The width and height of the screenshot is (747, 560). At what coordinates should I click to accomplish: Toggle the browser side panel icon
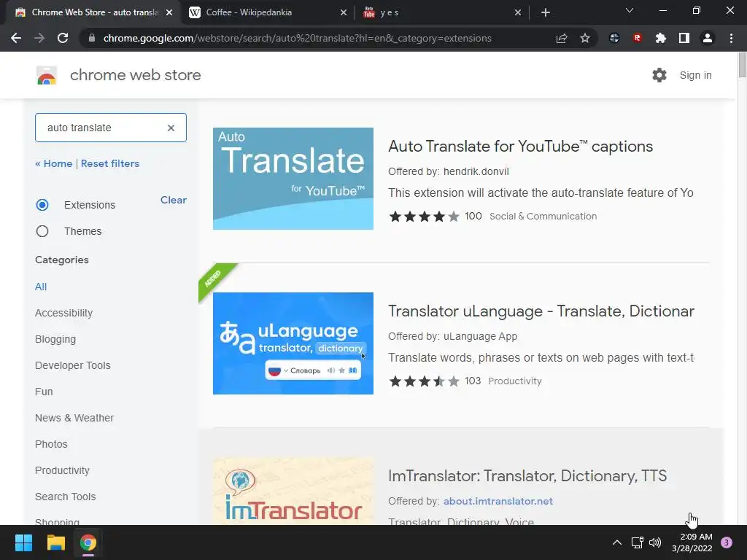coord(684,38)
